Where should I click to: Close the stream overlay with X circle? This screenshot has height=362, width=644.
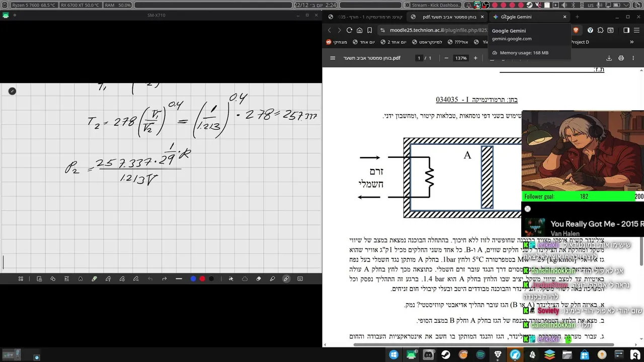(x=527, y=209)
